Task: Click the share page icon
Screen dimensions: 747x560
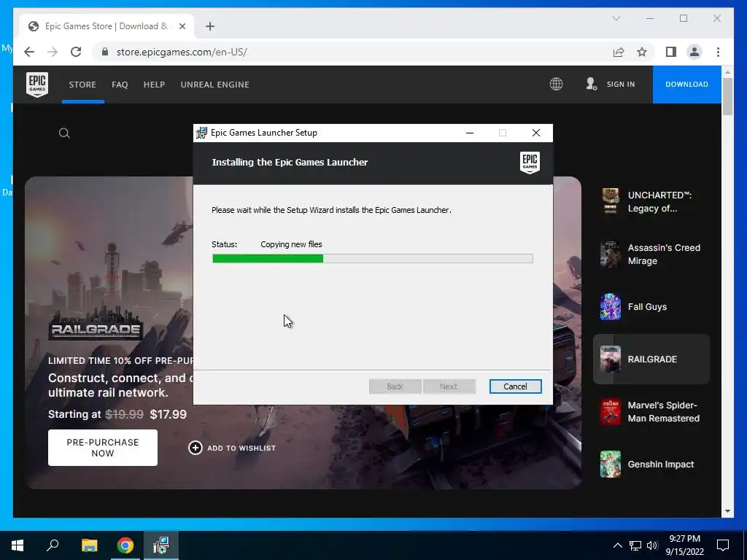Action: (619, 52)
